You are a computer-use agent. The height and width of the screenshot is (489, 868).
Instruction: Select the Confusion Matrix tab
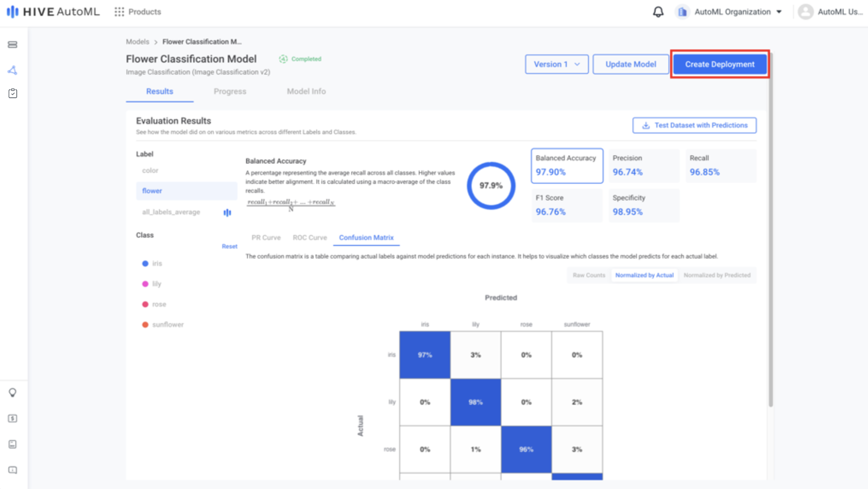click(366, 237)
